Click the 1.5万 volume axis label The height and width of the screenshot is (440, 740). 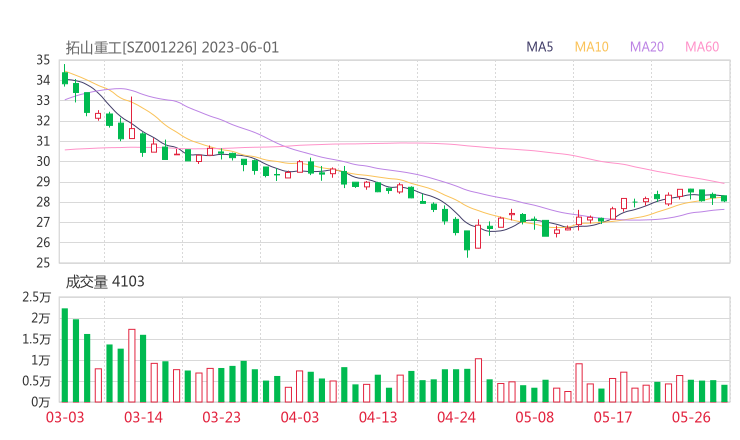coord(36,339)
